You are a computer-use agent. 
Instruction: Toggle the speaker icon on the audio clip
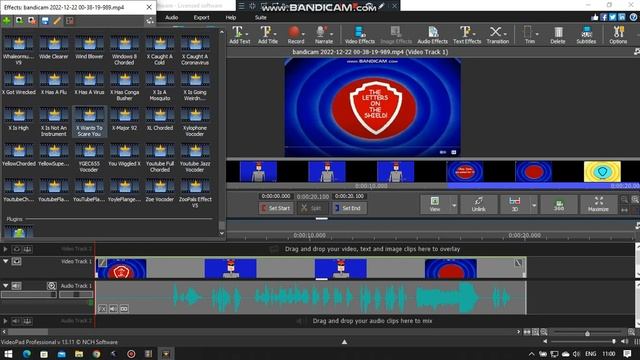click(113, 309)
